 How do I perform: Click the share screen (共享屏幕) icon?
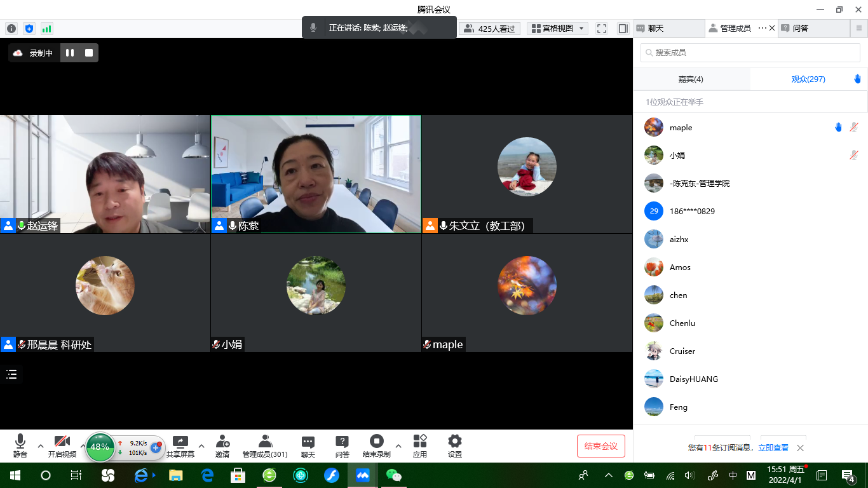click(180, 442)
